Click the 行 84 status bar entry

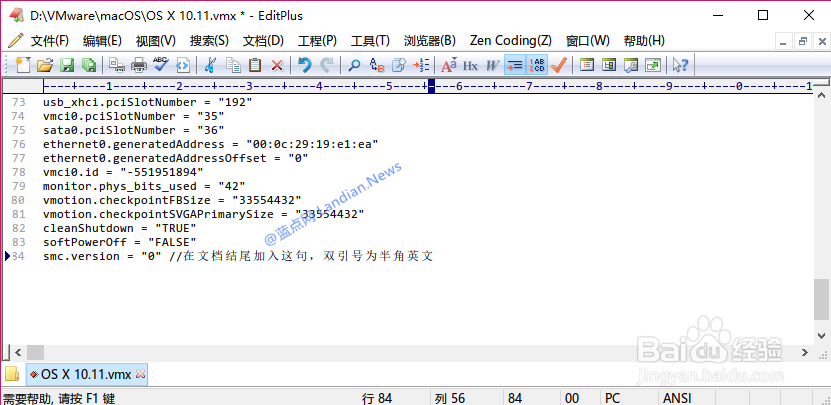(x=377, y=398)
